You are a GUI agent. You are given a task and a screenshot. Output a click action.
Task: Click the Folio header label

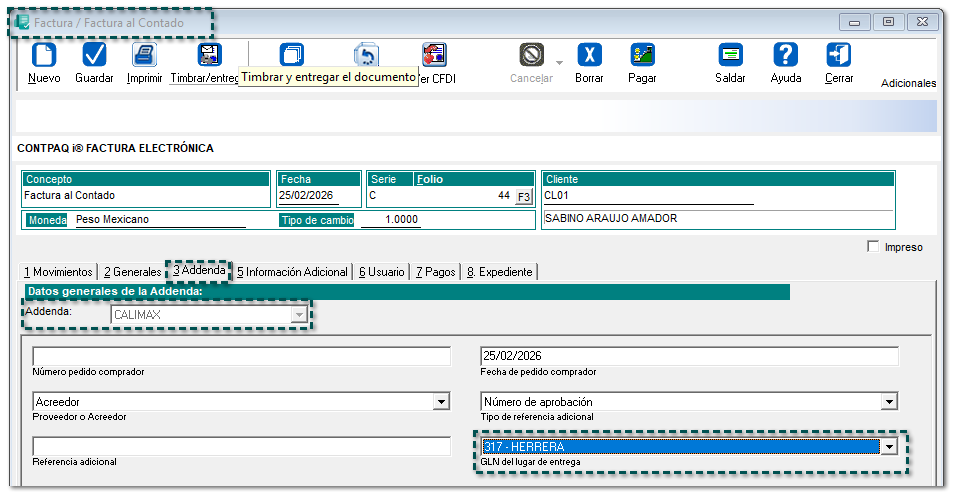pos(430,179)
